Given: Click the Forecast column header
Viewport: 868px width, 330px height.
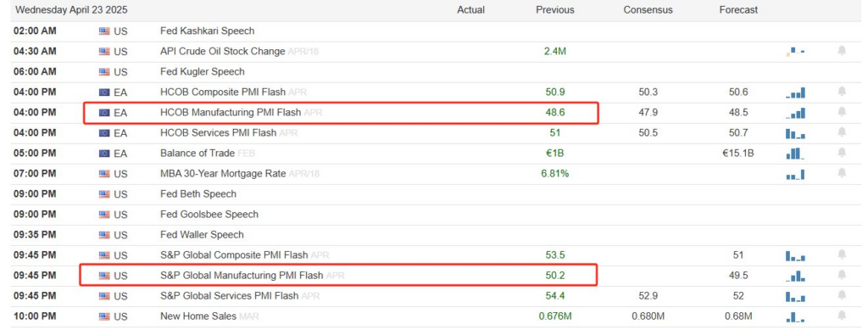Looking at the screenshot, I should tap(738, 10).
